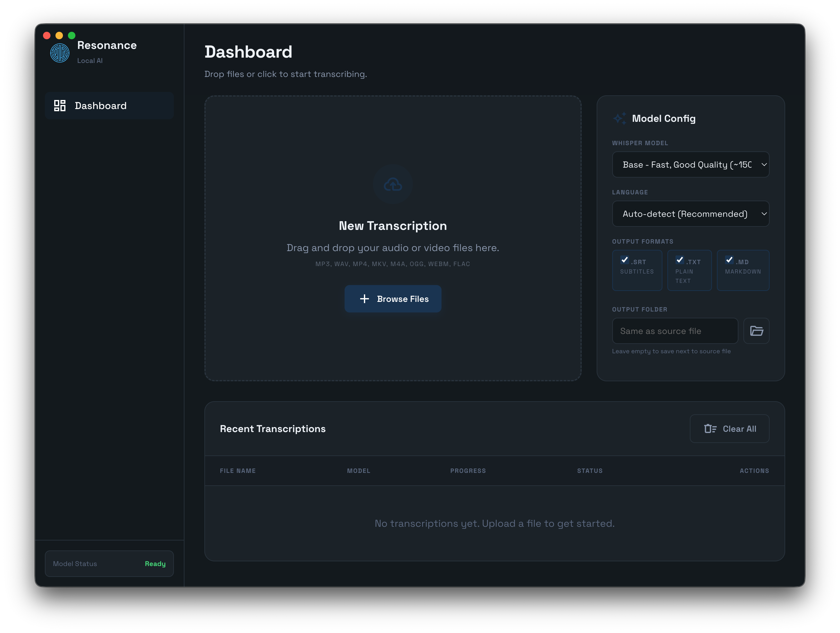Click the Recent Transcriptions section header
Image resolution: width=840 pixels, height=633 pixels.
tap(273, 428)
